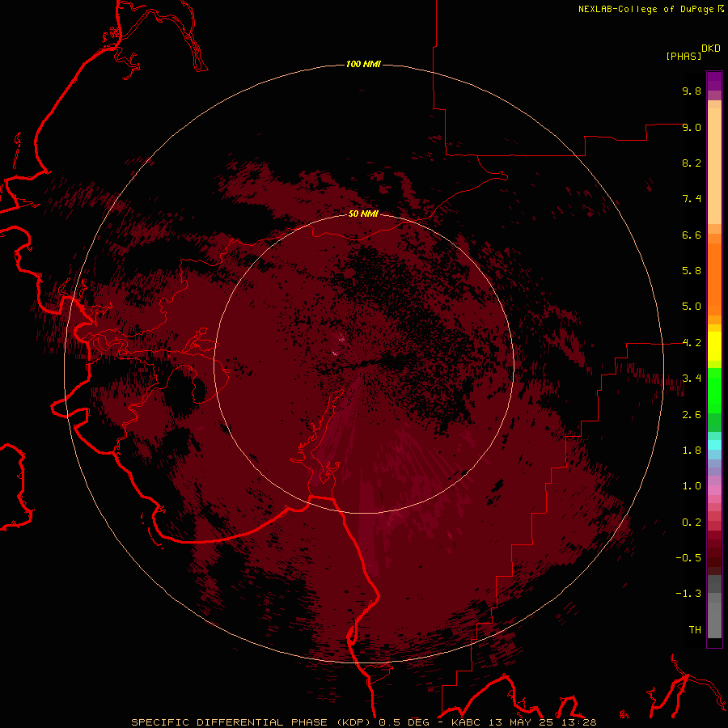Viewport: 728px width, 728px height.
Task: Click the KABC station identifier
Action: click(x=467, y=722)
